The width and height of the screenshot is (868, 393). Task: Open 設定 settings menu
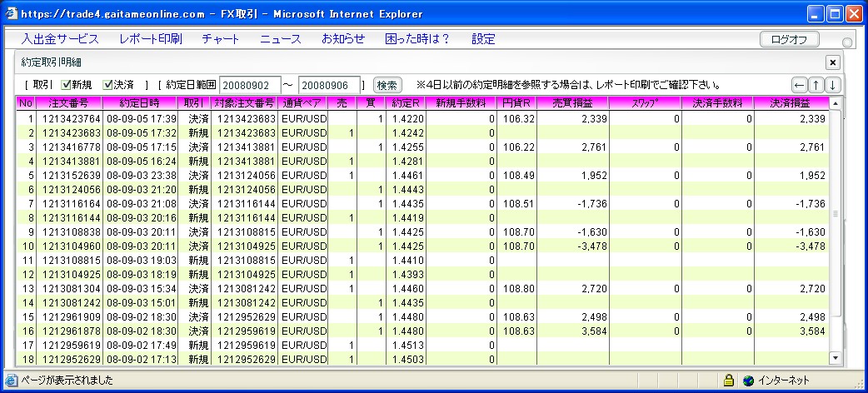(x=483, y=39)
